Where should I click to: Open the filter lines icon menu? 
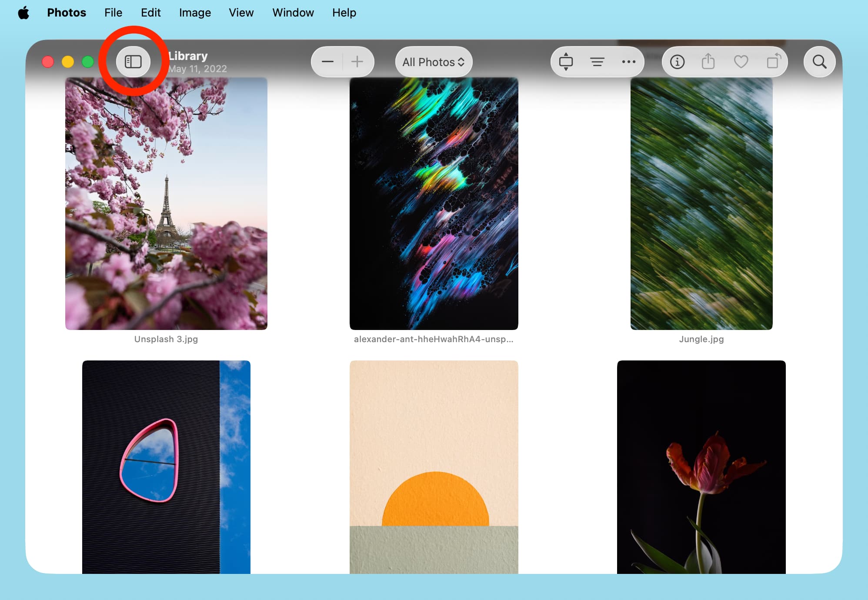coord(598,62)
